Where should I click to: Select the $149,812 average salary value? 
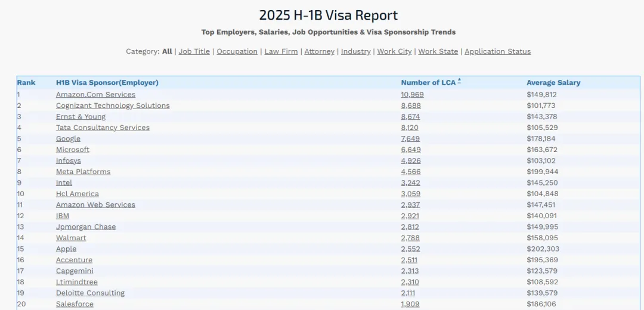pos(541,94)
